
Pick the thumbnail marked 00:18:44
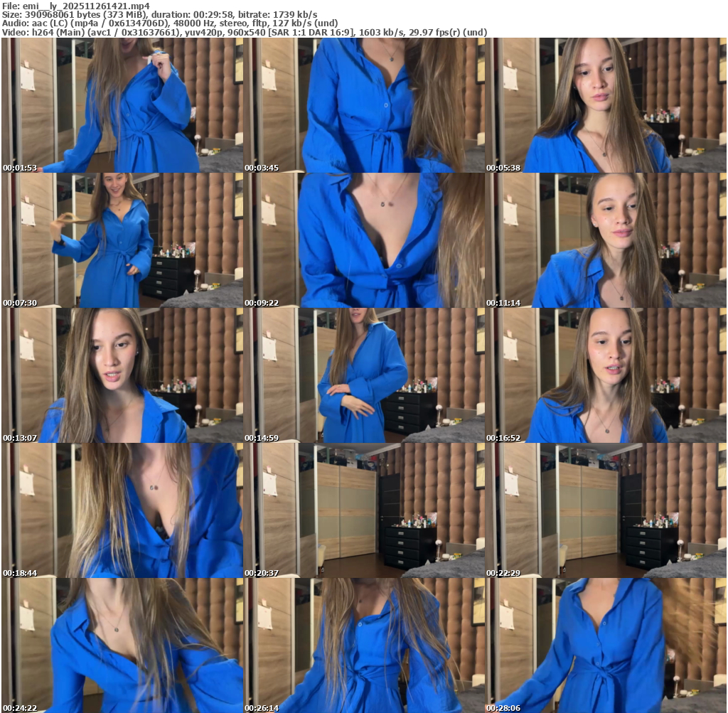[122, 510]
